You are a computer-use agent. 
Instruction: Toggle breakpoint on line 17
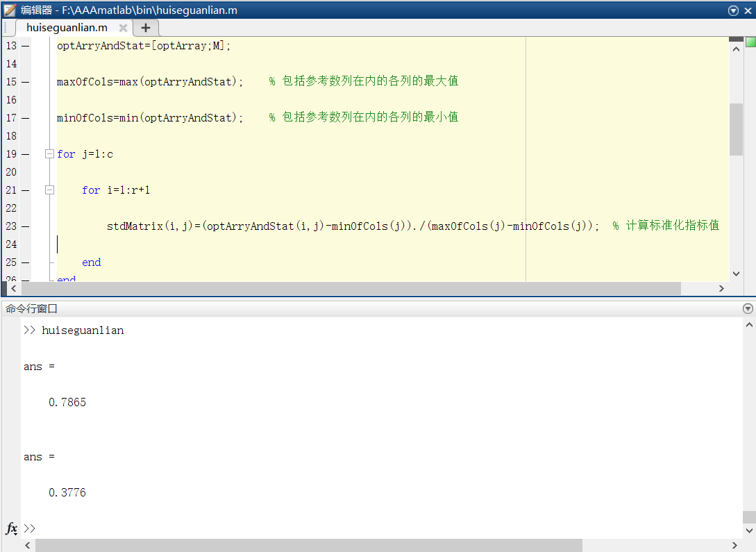pos(26,118)
